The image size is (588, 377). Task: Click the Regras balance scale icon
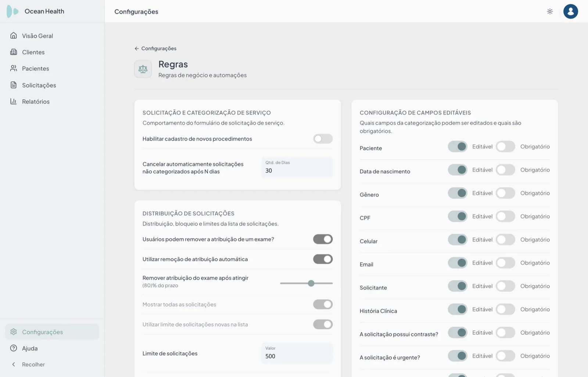coord(143,69)
